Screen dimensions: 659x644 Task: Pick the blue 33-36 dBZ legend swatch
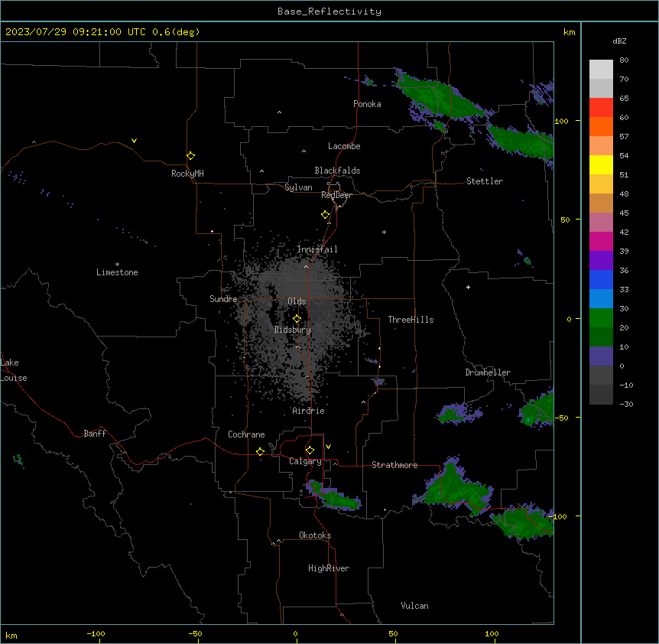point(601,279)
